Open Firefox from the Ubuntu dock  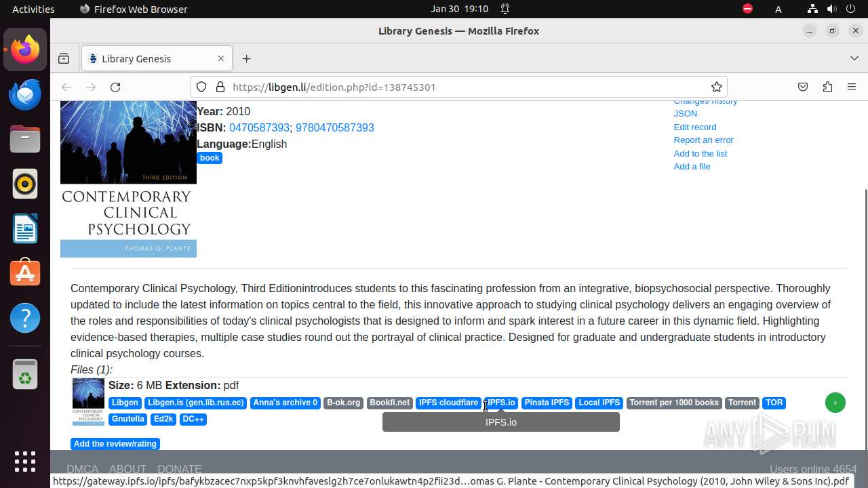pyautogui.click(x=25, y=49)
